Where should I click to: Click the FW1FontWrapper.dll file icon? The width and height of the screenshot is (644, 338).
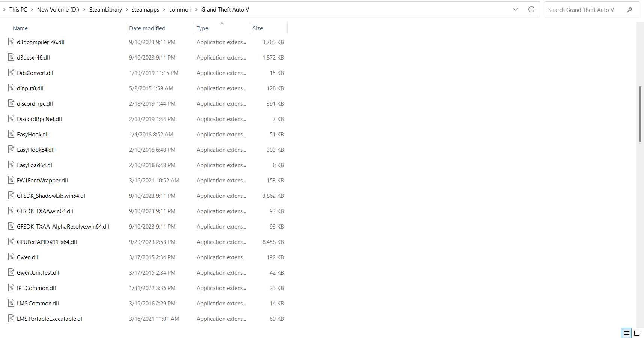[x=11, y=180]
